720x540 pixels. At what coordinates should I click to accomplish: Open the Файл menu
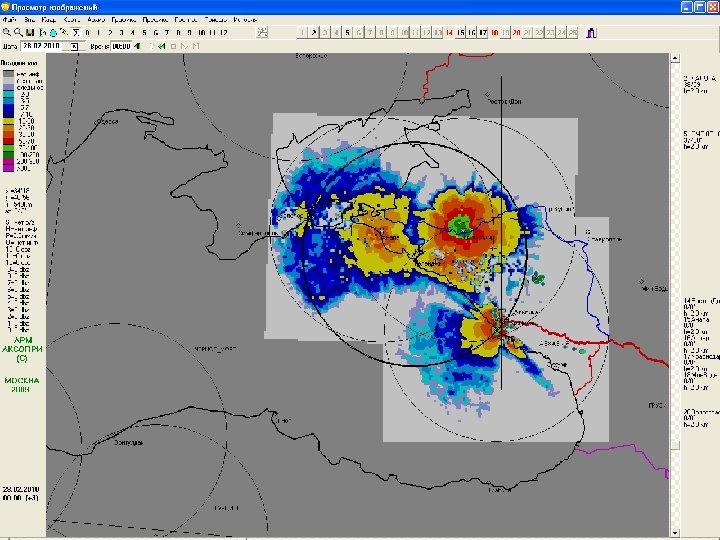pos(9,20)
